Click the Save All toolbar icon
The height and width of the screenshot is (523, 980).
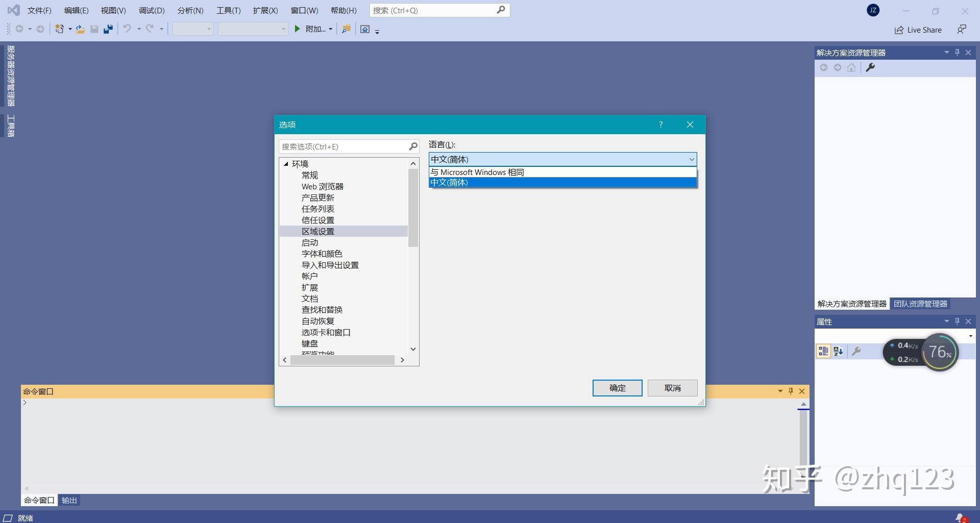[x=108, y=29]
